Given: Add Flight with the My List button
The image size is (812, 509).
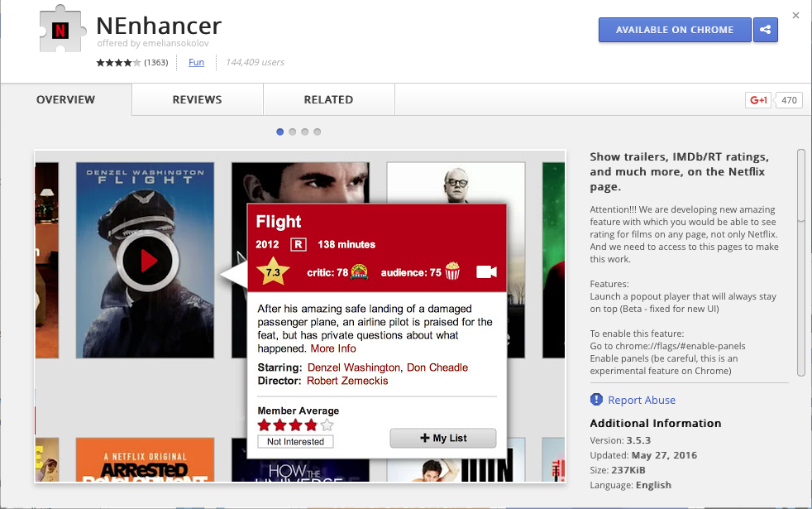Looking at the screenshot, I should [x=442, y=438].
